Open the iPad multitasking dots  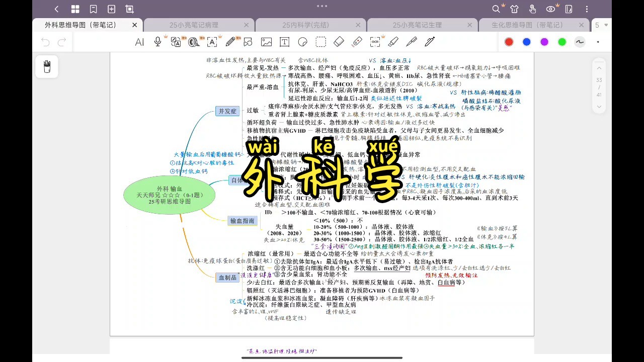point(322,6)
